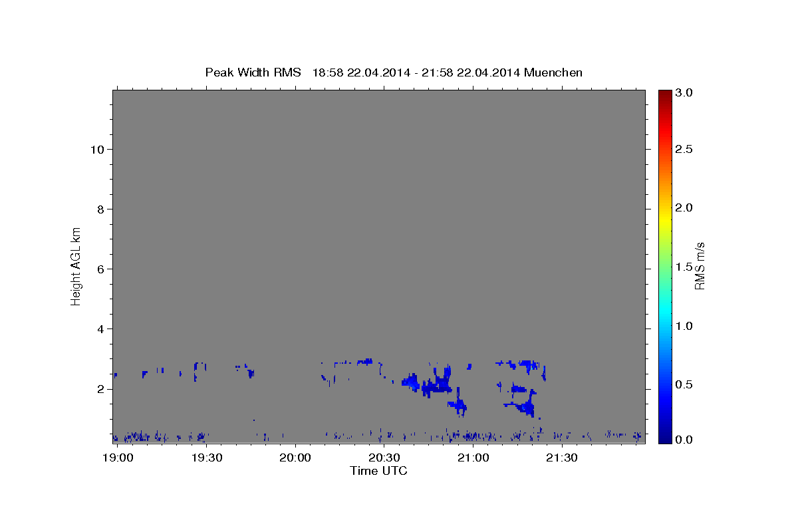Click the height tick label 8
This screenshot has height=532, width=798.
point(99,209)
